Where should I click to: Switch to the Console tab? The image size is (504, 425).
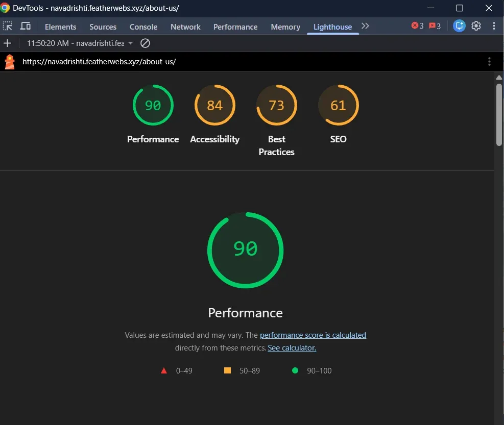click(143, 27)
